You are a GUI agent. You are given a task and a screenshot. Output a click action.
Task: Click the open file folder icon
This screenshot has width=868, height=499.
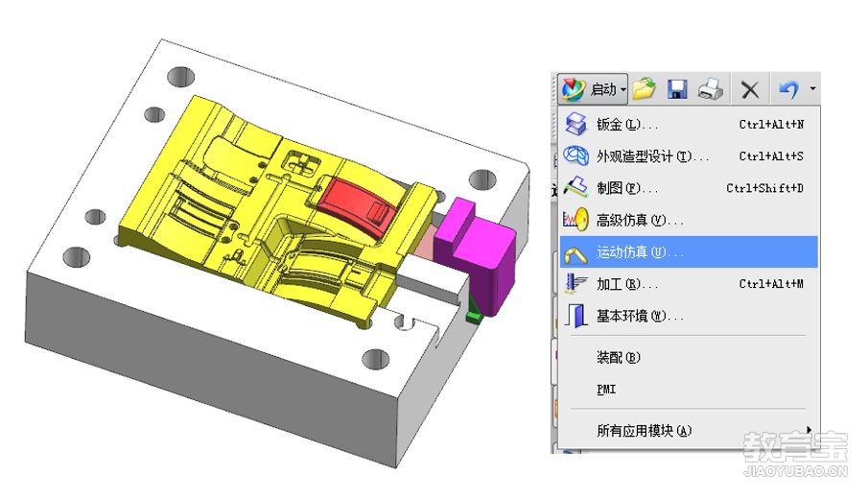(x=644, y=88)
